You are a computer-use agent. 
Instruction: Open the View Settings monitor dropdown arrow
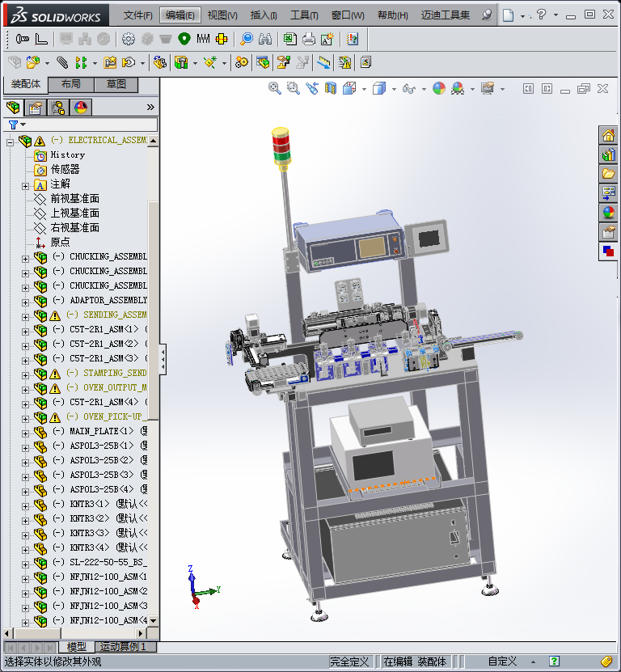502,89
